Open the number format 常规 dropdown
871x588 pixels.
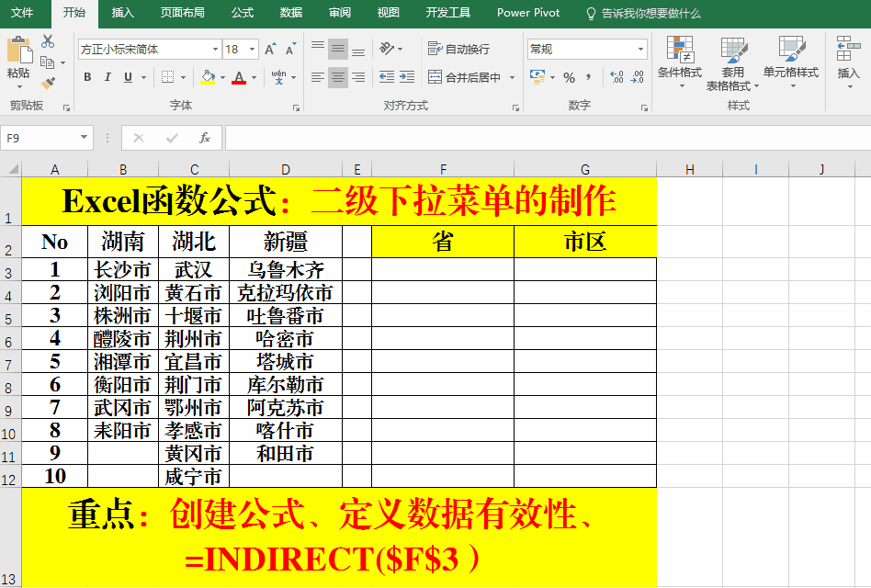coord(640,50)
